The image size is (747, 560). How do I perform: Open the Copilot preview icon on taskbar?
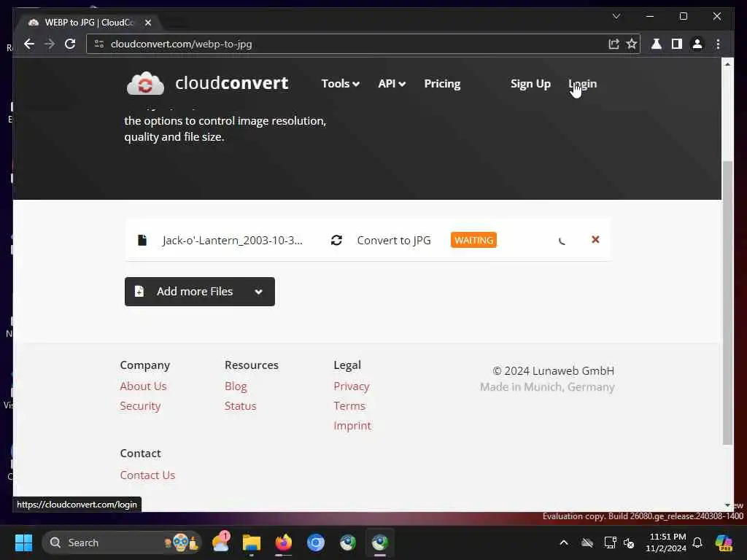[x=724, y=542]
